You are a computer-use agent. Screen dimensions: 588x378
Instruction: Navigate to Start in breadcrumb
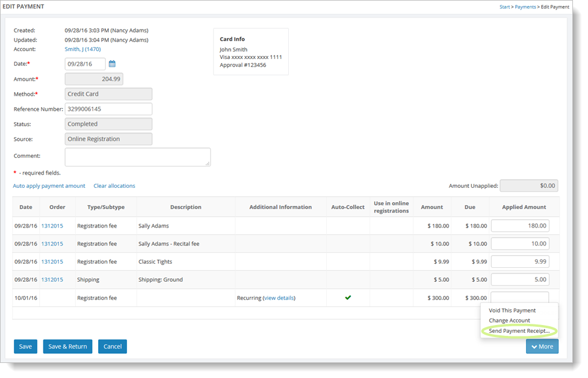coord(504,7)
